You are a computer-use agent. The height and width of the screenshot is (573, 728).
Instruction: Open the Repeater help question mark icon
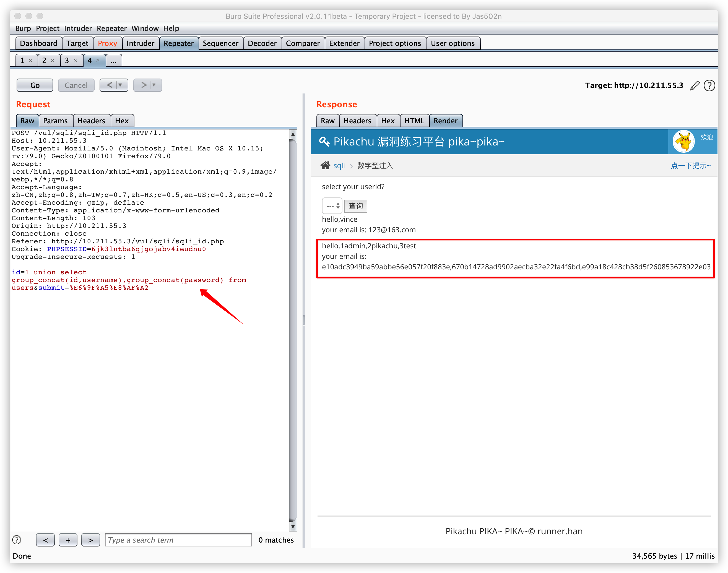(x=709, y=85)
